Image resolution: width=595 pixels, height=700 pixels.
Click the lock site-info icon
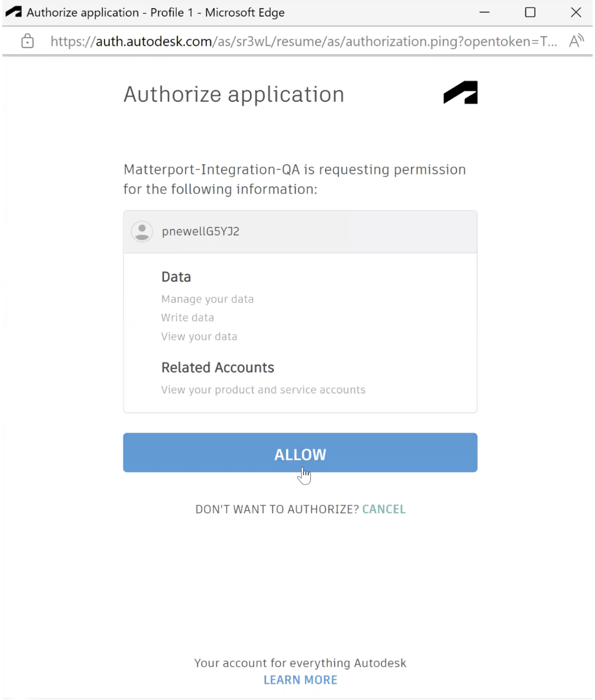27,42
